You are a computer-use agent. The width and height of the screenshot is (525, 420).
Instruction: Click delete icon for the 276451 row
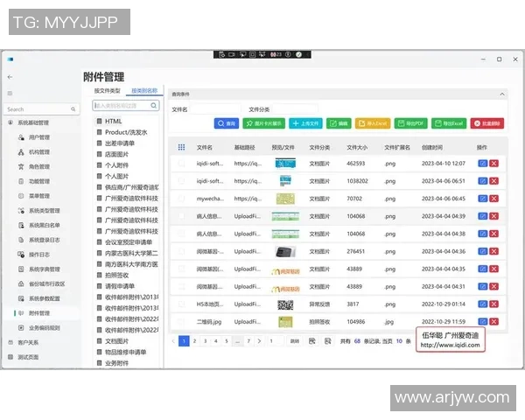point(493,251)
